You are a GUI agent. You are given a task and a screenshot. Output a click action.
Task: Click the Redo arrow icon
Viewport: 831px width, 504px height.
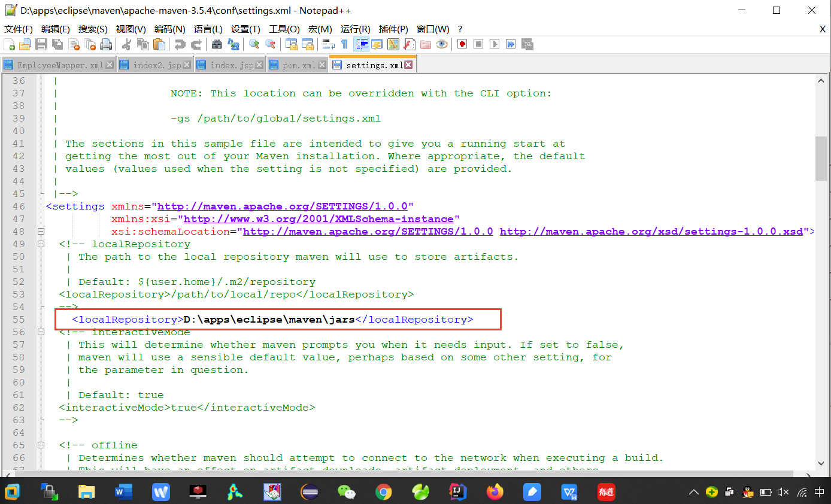click(196, 44)
